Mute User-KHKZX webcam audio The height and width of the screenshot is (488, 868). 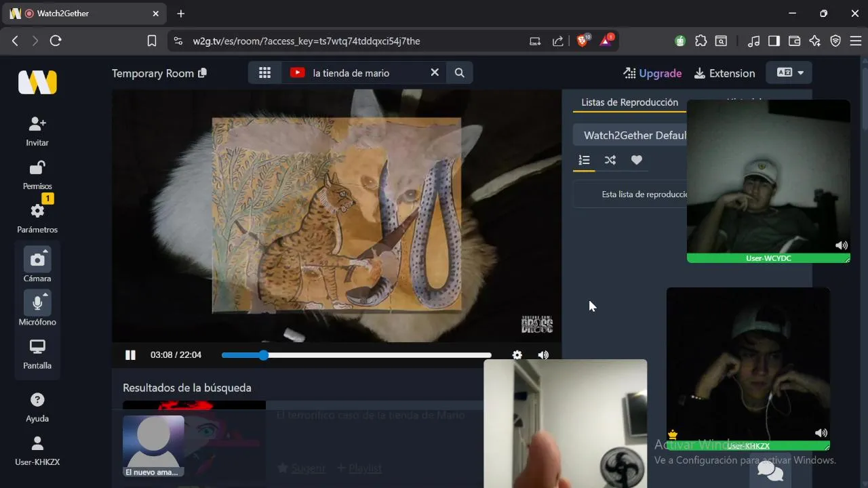(x=821, y=433)
